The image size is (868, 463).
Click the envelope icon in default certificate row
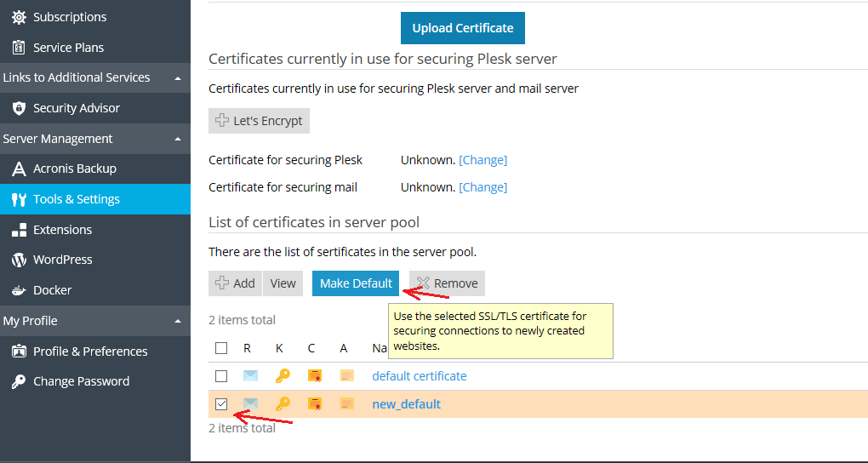click(x=250, y=376)
